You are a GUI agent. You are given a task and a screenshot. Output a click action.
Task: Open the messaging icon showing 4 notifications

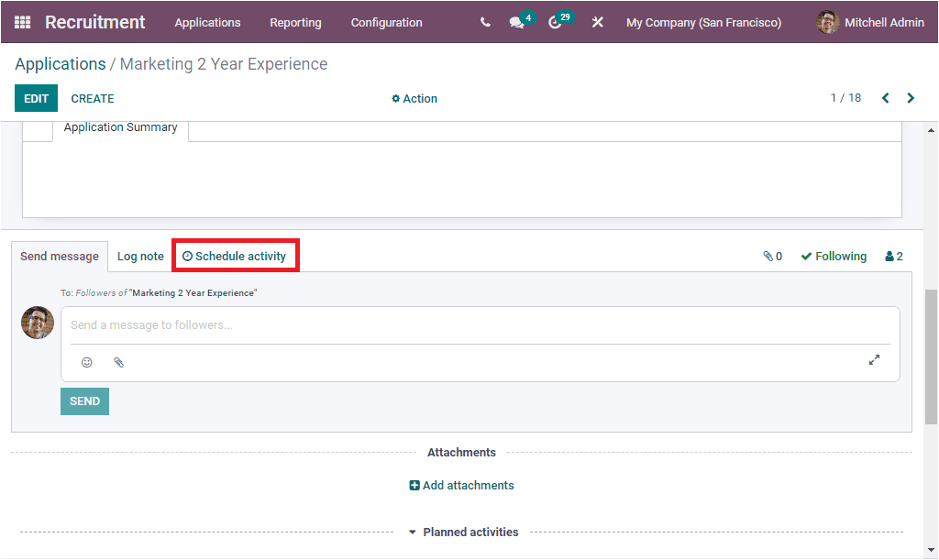[x=515, y=22]
